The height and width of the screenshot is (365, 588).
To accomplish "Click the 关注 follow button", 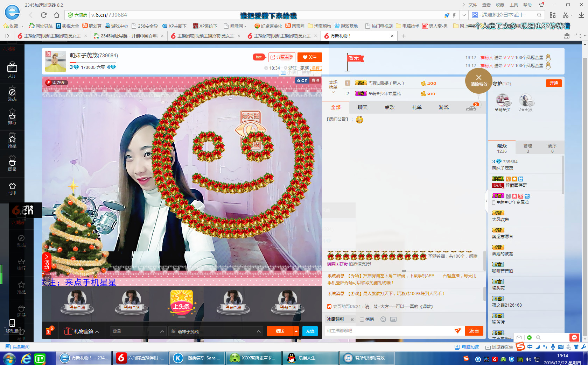I will (x=310, y=57).
